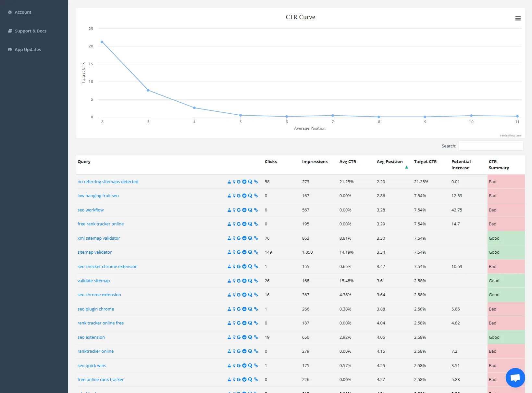Click Reddit icon for 'seo plugin chrome'
532x393 pixels.
click(x=244, y=309)
